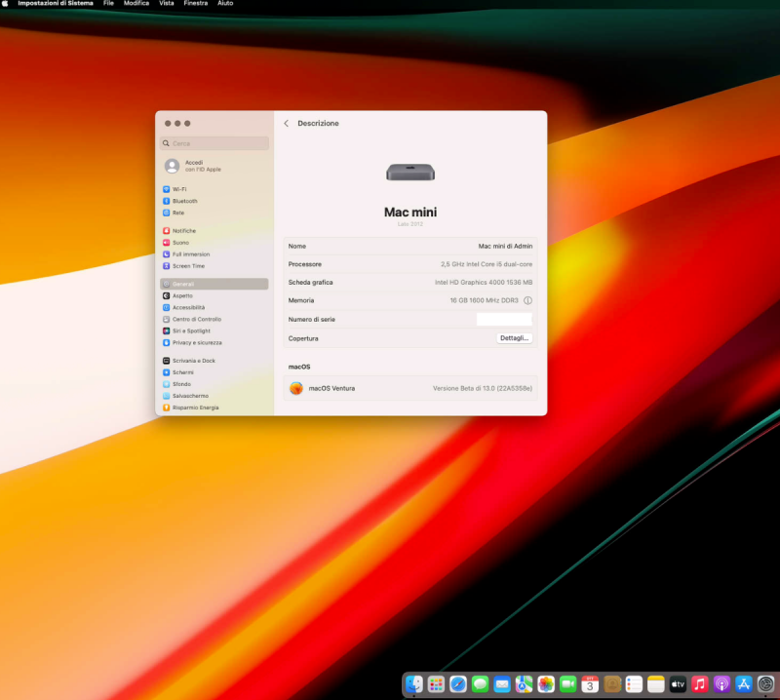Open Screen Time settings
The width and height of the screenshot is (780, 700).
(188, 266)
